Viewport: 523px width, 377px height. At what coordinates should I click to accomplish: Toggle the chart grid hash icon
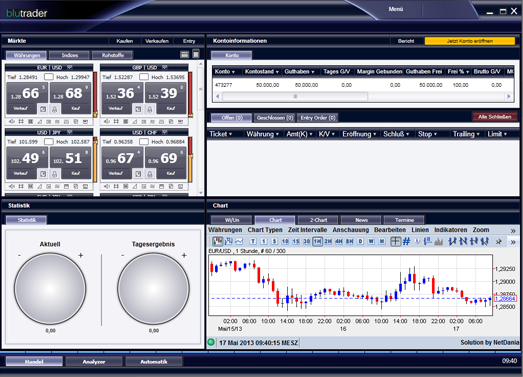pos(406,241)
